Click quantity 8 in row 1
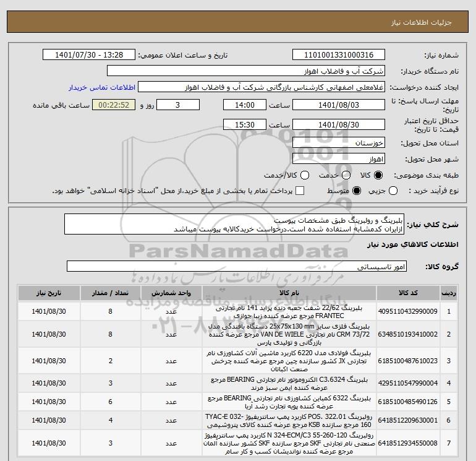 [110, 311]
